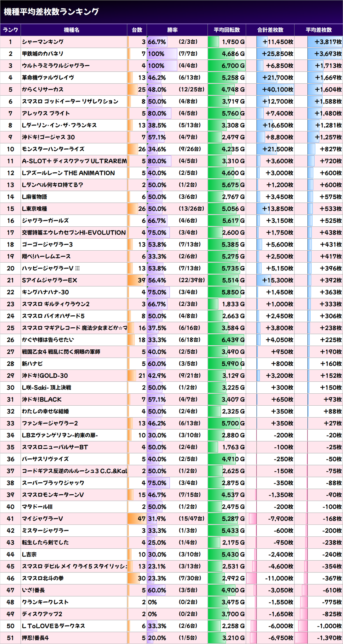Click average difference -1,000枚
Viewport: 343px width, 644px height.
click(x=329, y=626)
